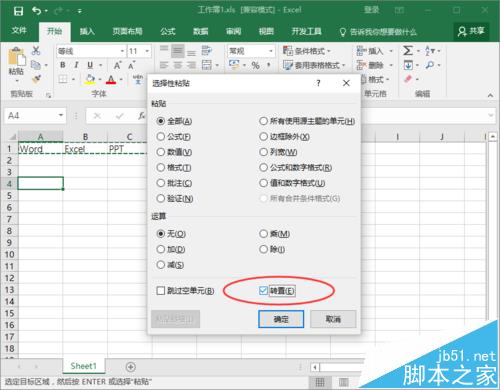The image size is (500, 390).
Task: Open the font name dropdown
Action: [x=122, y=51]
